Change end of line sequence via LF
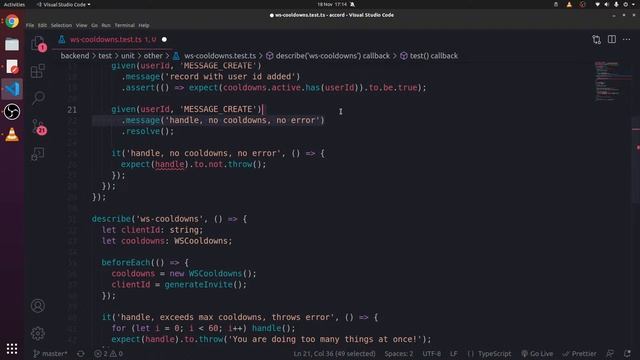Screen dimensions: 640x360 453,353
